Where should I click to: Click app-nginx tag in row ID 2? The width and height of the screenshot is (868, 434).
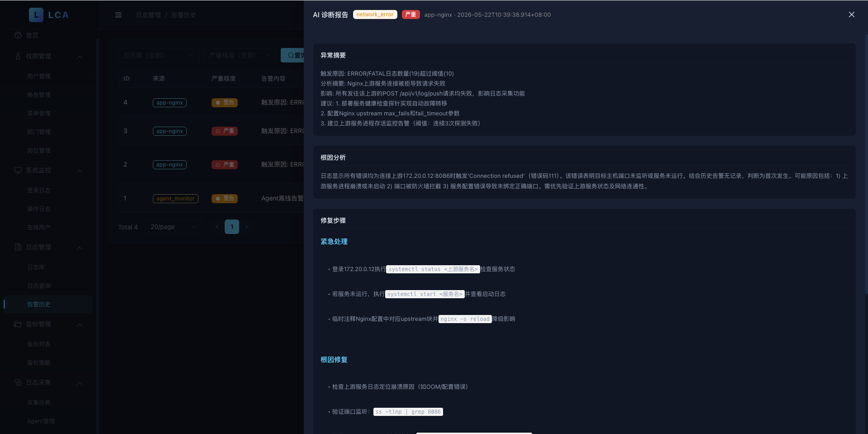pos(170,165)
